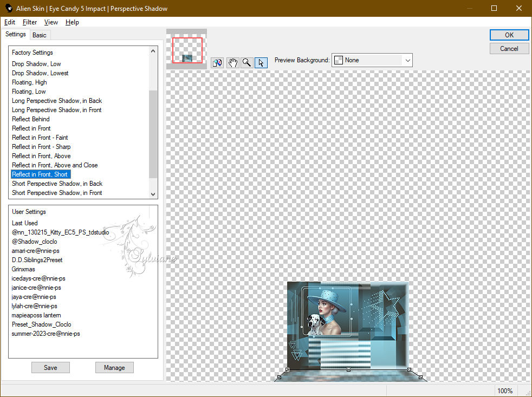Click the 'Factory Settings' list header
Viewport: 532px width, 397px height.
tap(32, 52)
